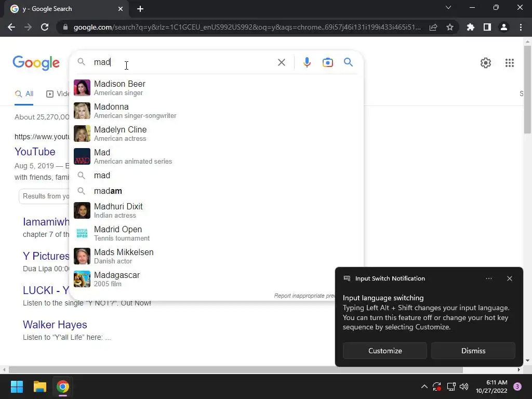The height and width of the screenshot is (399, 532).
Task: Click the Chrome taskbar icon
Action: click(63, 387)
